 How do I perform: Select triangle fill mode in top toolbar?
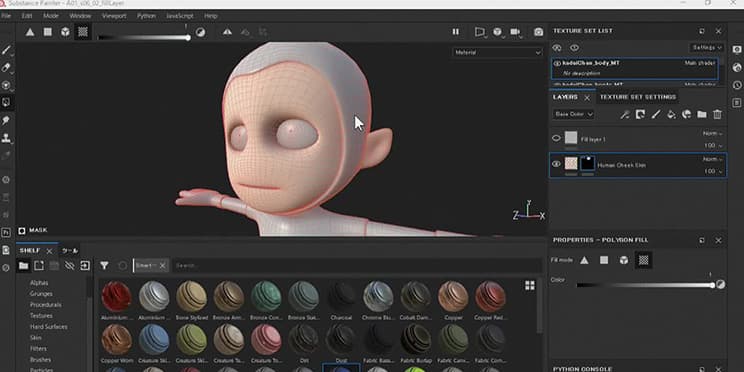click(x=30, y=32)
